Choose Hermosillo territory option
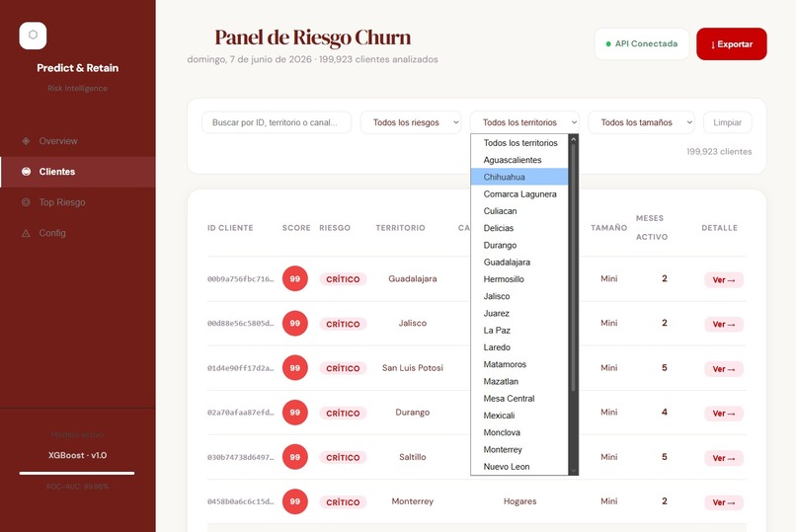The image size is (796, 532). [519, 279]
